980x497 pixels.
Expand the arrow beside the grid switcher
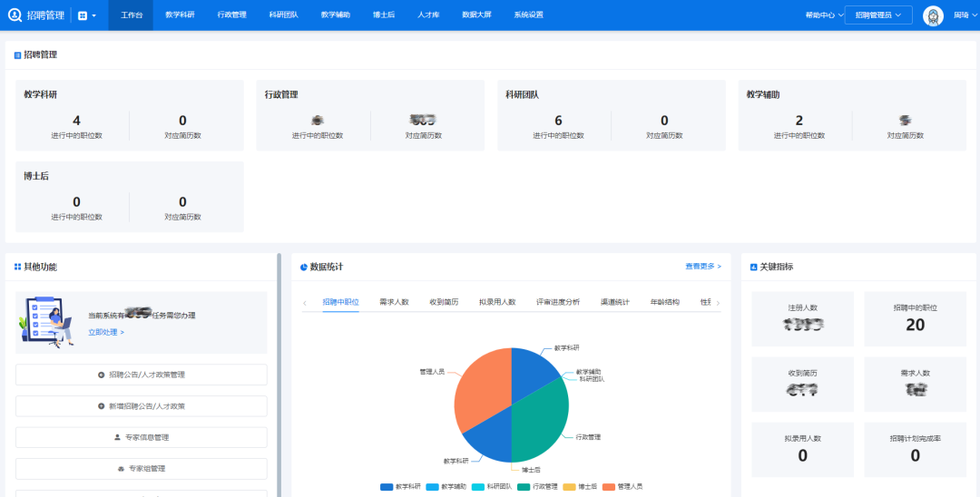click(x=93, y=15)
